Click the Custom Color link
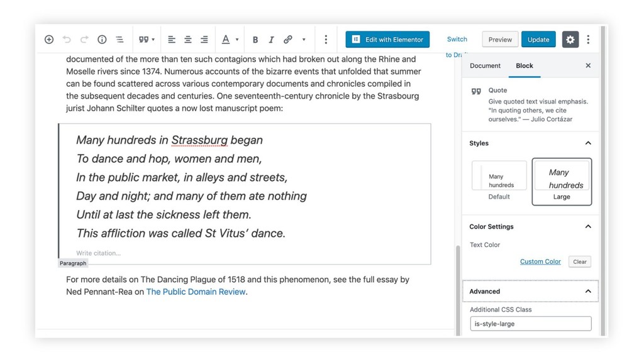644x362 pixels. (540, 262)
